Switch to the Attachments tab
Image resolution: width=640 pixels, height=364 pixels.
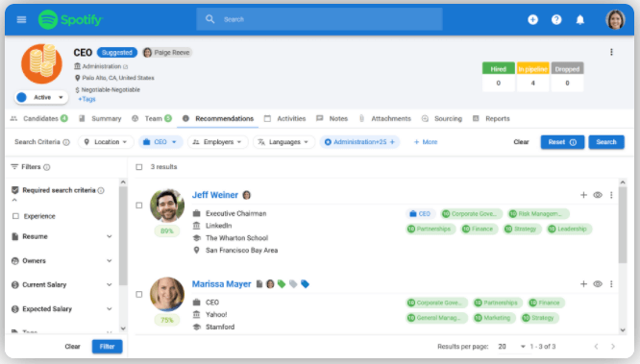[x=385, y=119]
